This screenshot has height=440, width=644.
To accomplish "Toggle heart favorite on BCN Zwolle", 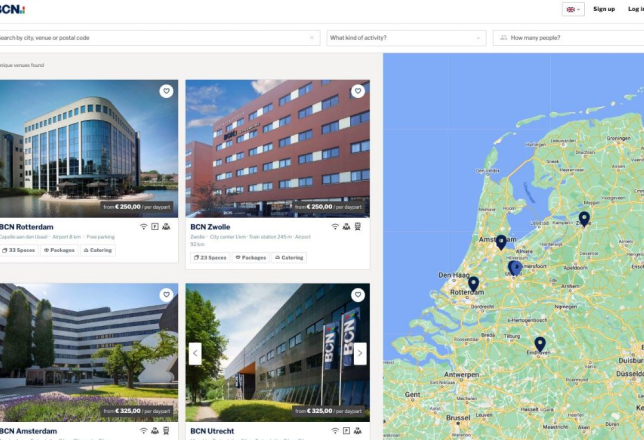I will coord(358,91).
